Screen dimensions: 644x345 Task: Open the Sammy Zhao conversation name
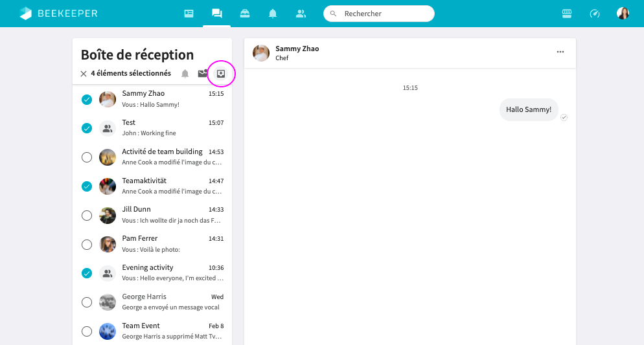pyautogui.click(x=143, y=93)
